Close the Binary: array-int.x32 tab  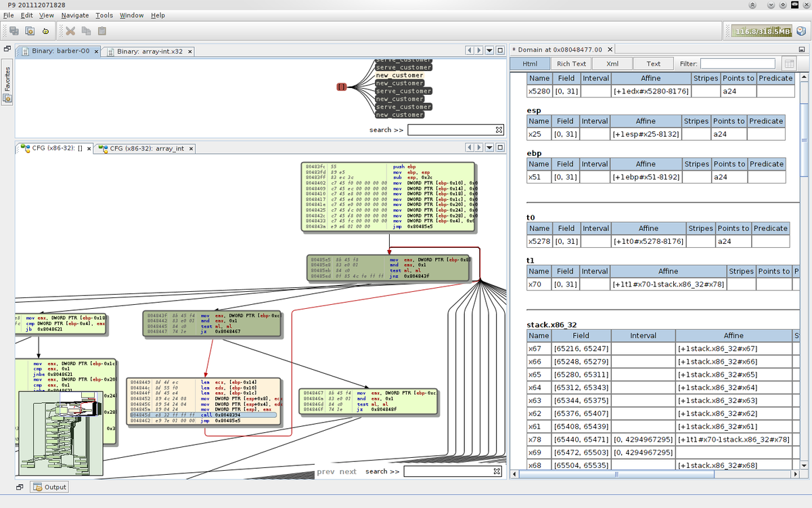click(190, 51)
